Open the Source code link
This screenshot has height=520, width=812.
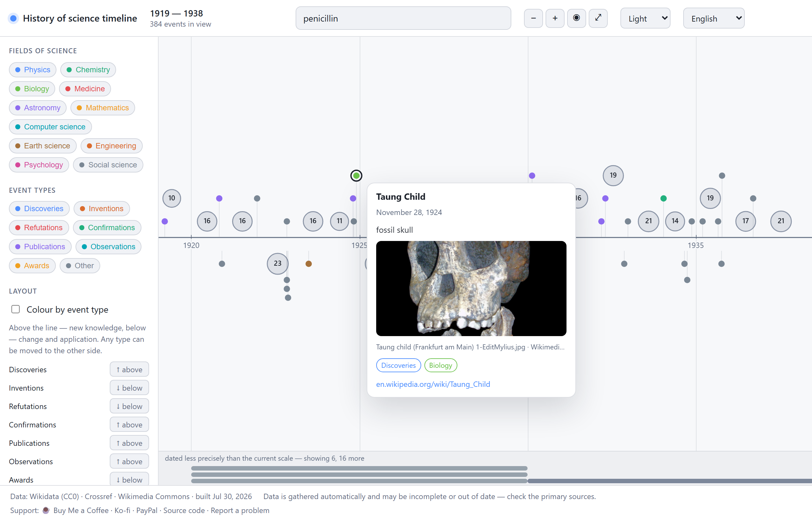tap(184, 510)
